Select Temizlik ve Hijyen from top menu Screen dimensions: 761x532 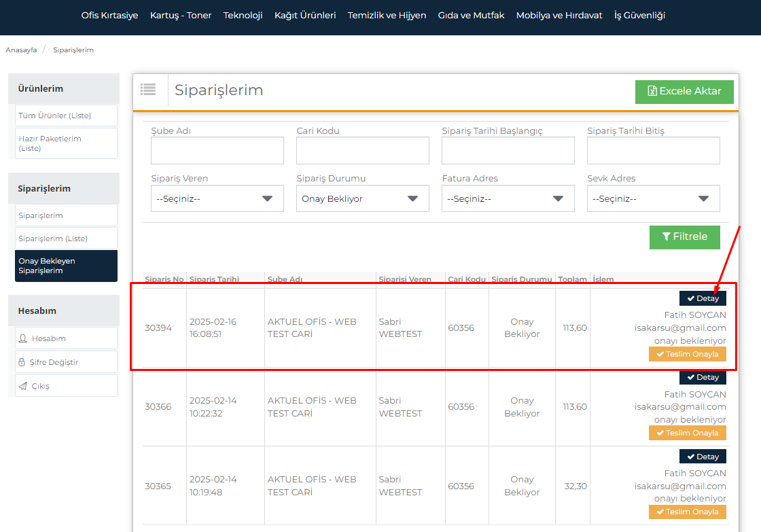click(x=387, y=15)
